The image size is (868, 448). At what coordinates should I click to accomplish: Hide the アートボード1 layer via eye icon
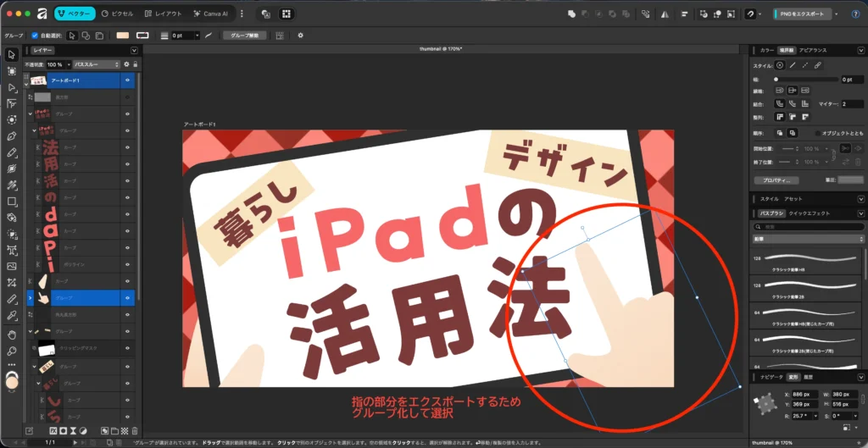click(x=127, y=80)
